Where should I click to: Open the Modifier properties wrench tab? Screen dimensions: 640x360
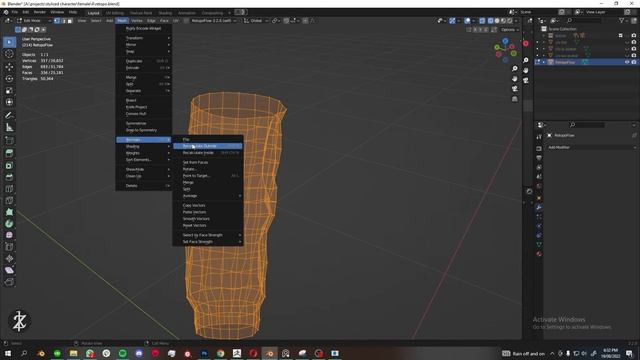pyautogui.click(x=539, y=207)
